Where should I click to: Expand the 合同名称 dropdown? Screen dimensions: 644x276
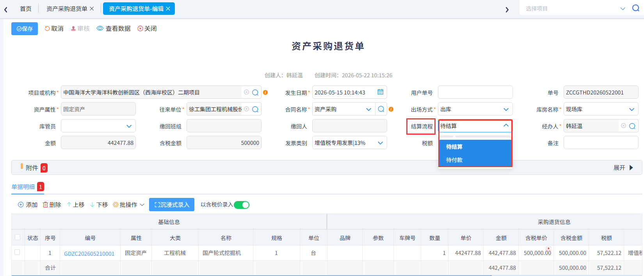pos(368,109)
